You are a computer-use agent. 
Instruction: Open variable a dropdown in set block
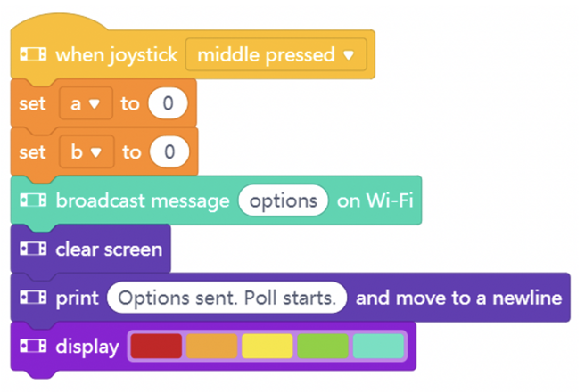click(x=86, y=103)
